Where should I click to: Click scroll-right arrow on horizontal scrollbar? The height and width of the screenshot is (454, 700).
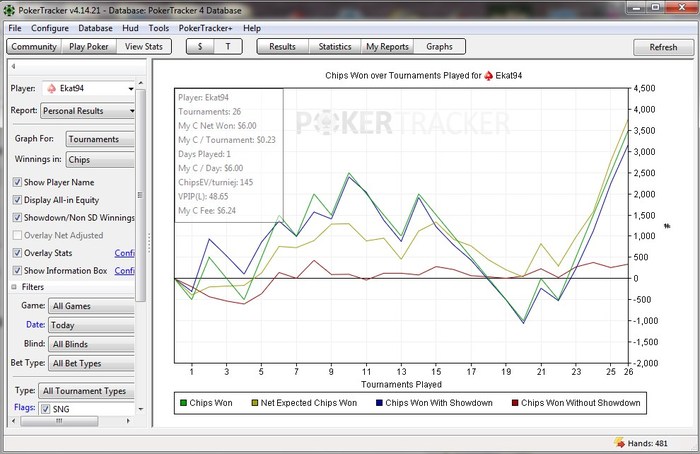pyautogui.click(x=129, y=421)
